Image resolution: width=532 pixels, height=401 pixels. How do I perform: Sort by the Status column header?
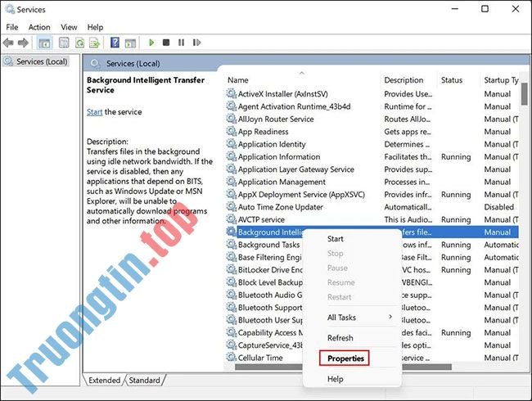click(x=452, y=80)
